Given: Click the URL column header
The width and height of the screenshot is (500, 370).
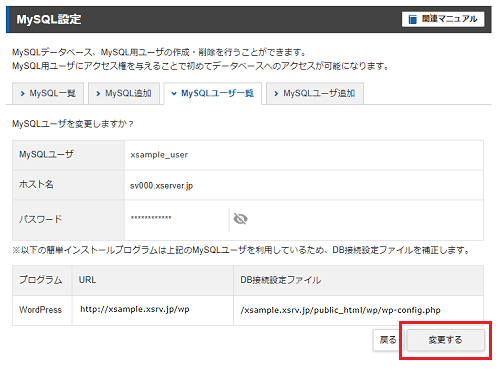Looking at the screenshot, I should tap(153, 280).
